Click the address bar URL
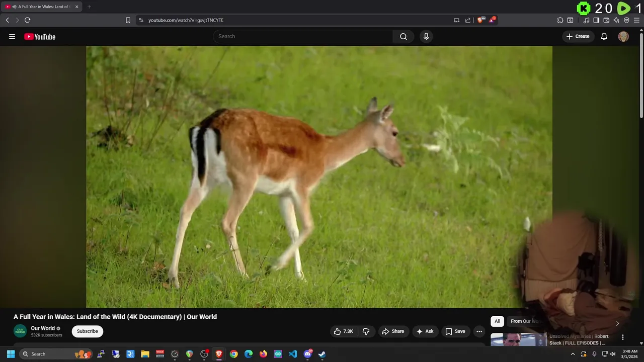Viewport: 644px width, 362px height. (186, 20)
